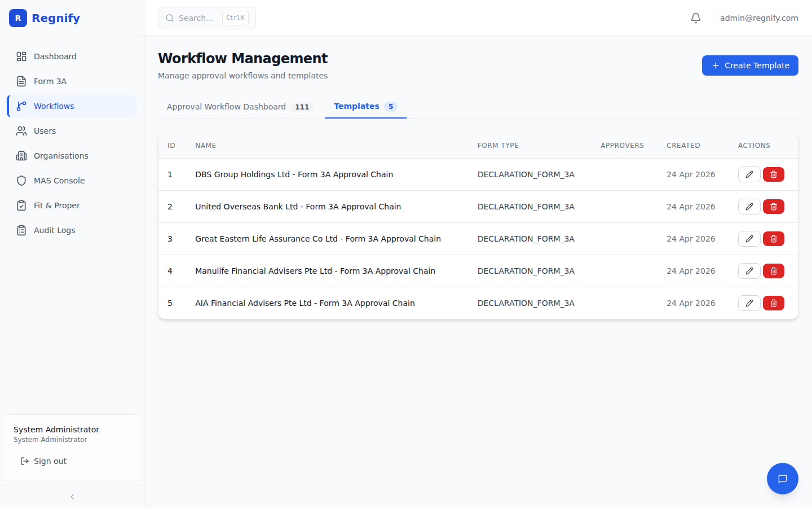Click the Organisations building icon

pyautogui.click(x=21, y=156)
